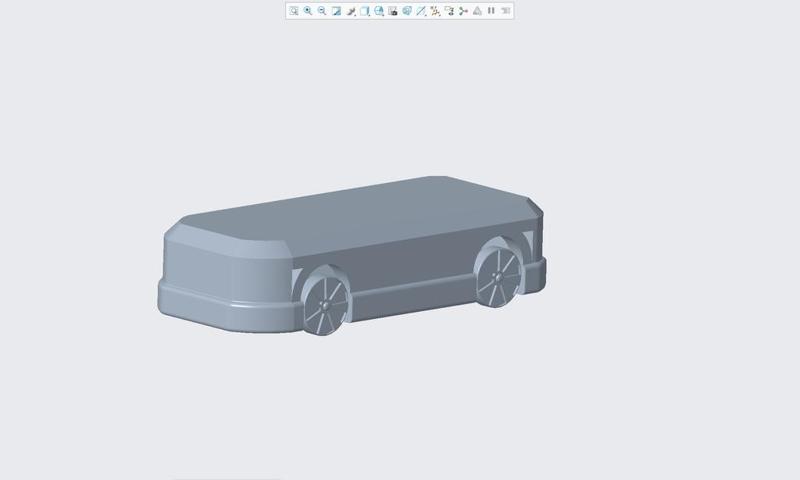
Task: Open the rendering options icon
Action: coord(351,11)
